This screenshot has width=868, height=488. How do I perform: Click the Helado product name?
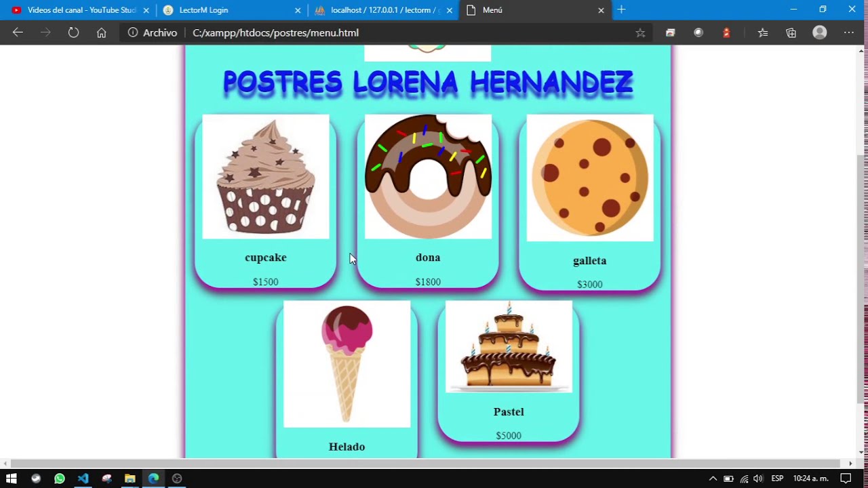click(x=347, y=447)
